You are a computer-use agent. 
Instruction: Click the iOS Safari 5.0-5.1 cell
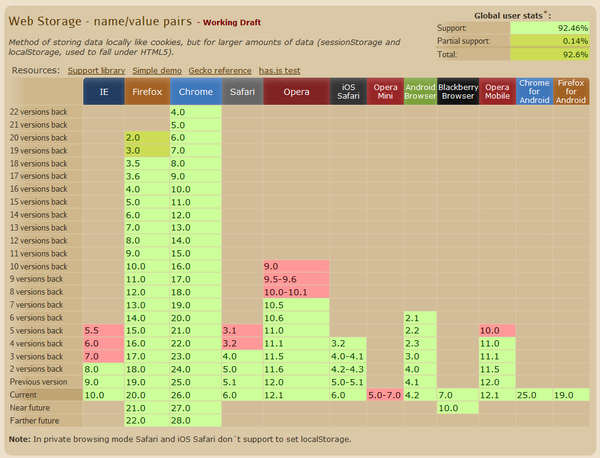[348, 382]
